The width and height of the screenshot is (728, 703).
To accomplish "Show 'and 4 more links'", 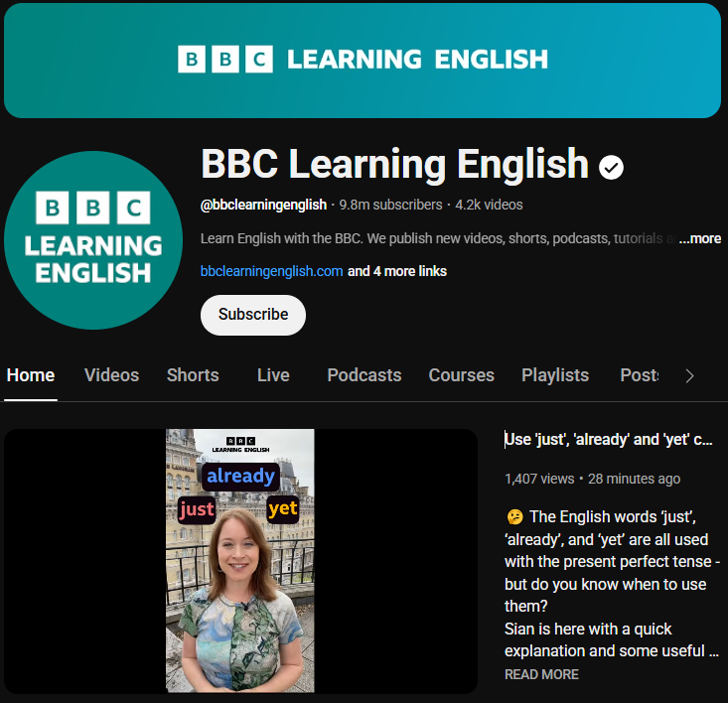I will click(397, 271).
